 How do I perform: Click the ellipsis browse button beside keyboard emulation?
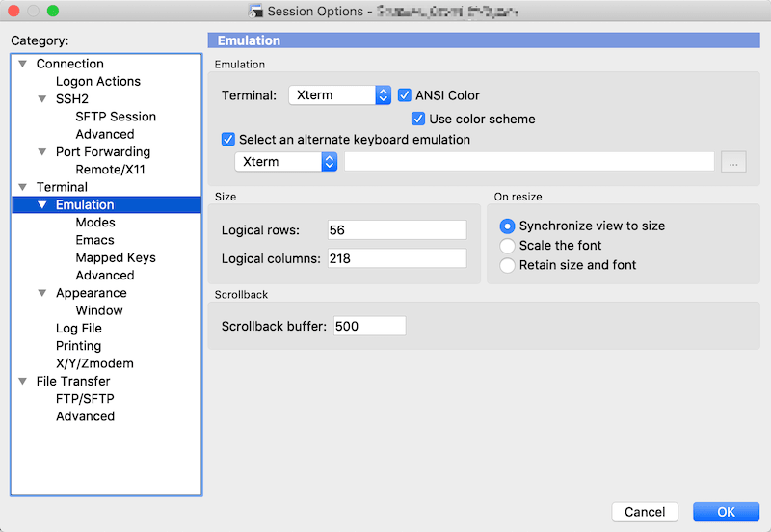coord(733,162)
